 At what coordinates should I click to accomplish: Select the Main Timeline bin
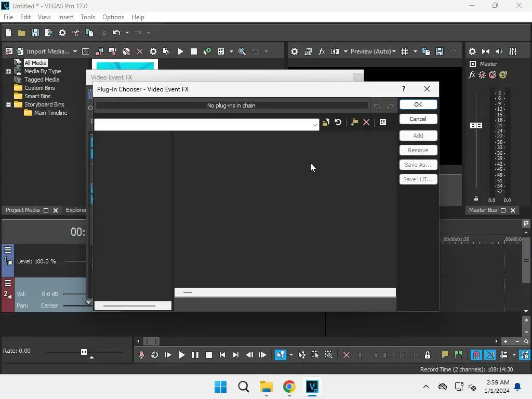(x=50, y=113)
